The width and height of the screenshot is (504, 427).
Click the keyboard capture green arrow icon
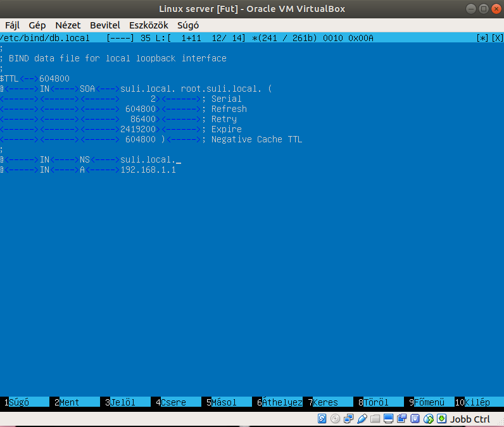tap(442, 419)
